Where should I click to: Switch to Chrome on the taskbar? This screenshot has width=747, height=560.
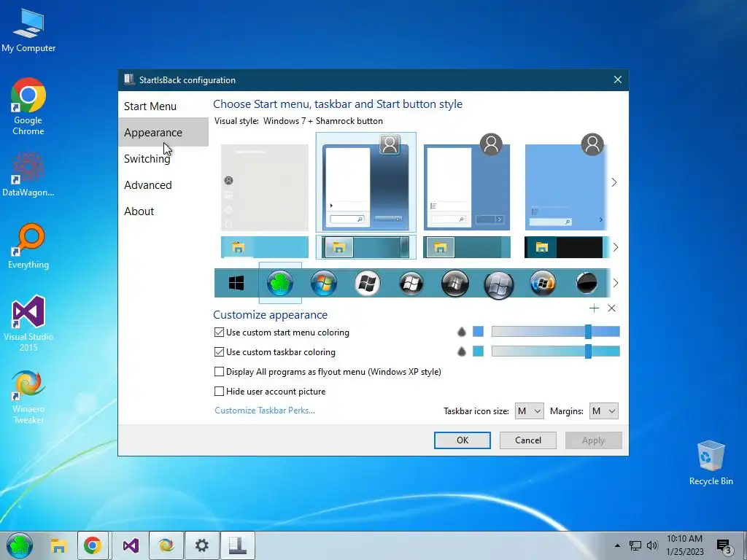pos(93,545)
